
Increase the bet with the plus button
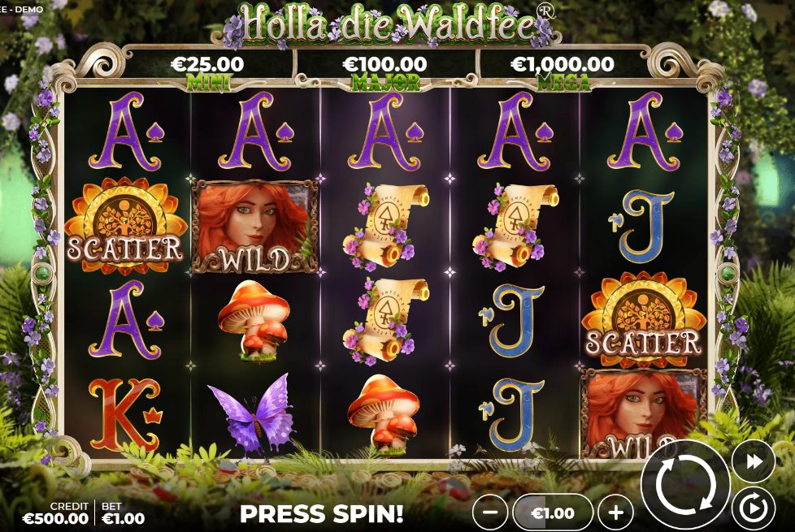point(616,513)
